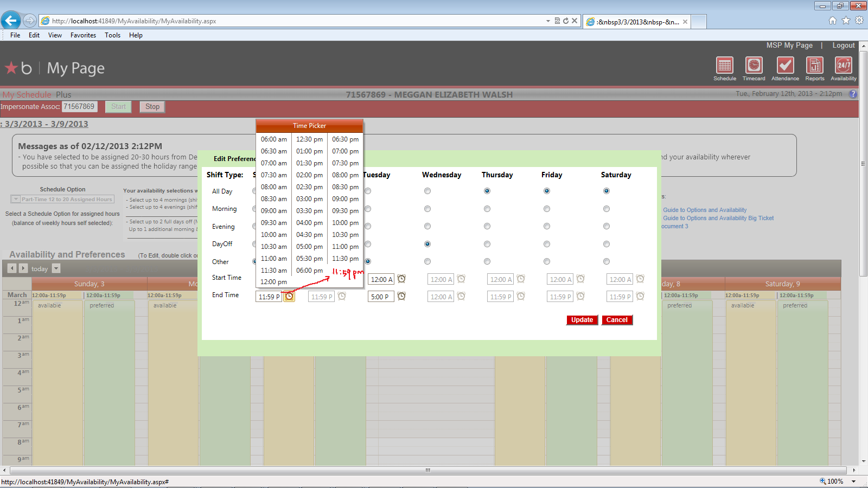
Task: Select All Day for Tuesday
Action: click(368, 191)
